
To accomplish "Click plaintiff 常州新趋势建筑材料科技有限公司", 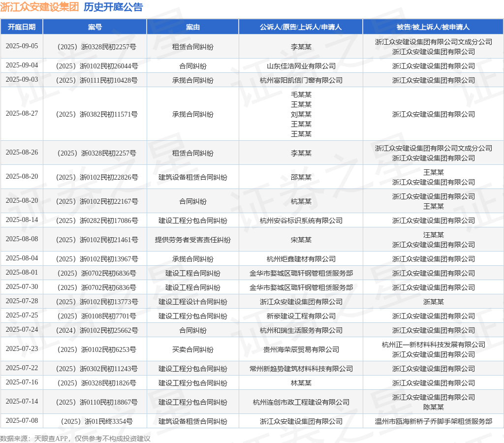I will pos(301,368).
